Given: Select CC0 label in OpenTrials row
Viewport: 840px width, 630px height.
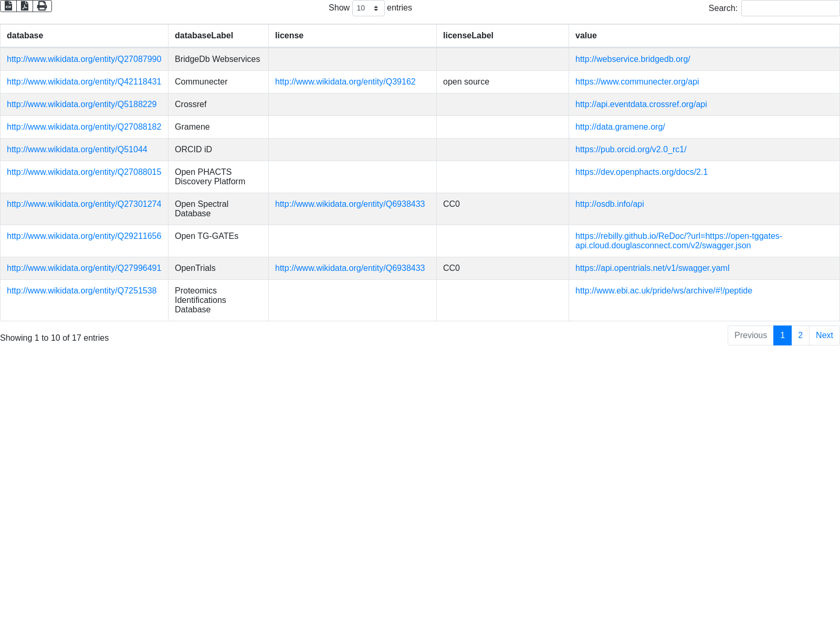Looking at the screenshot, I should (451, 268).
